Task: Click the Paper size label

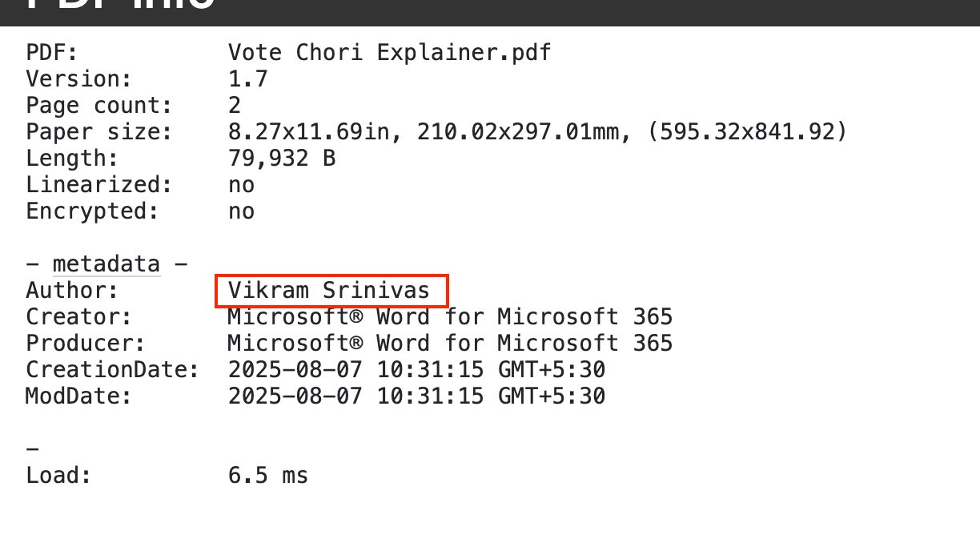Action: [x=99, y=132]
